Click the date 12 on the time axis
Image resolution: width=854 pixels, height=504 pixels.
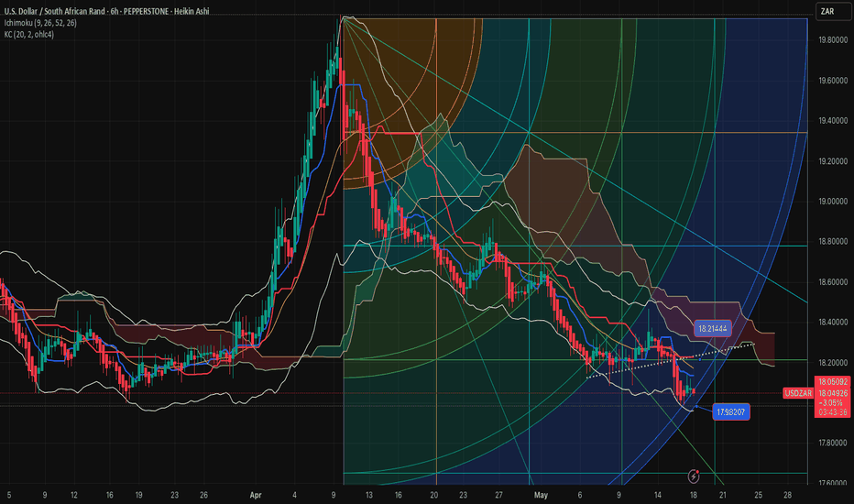click(73, 495)
